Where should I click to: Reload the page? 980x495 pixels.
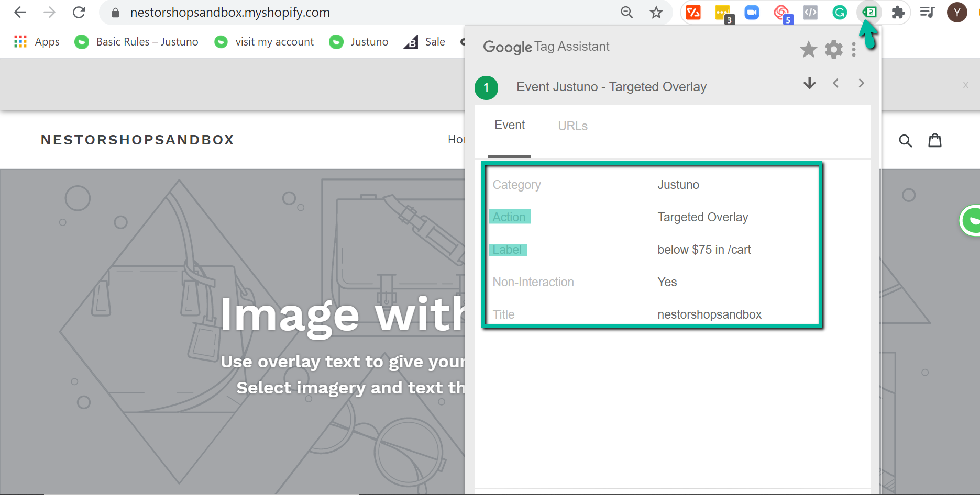(79, 13)
